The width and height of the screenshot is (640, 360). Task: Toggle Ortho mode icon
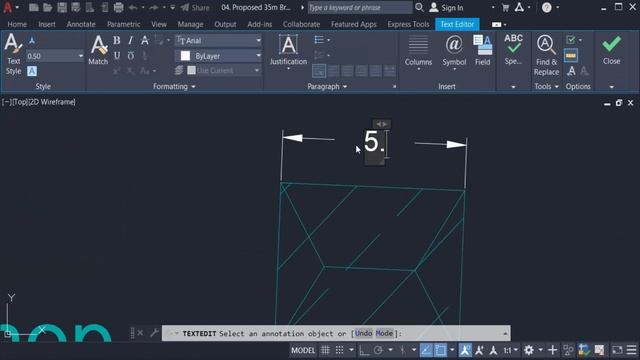point(364,350)
